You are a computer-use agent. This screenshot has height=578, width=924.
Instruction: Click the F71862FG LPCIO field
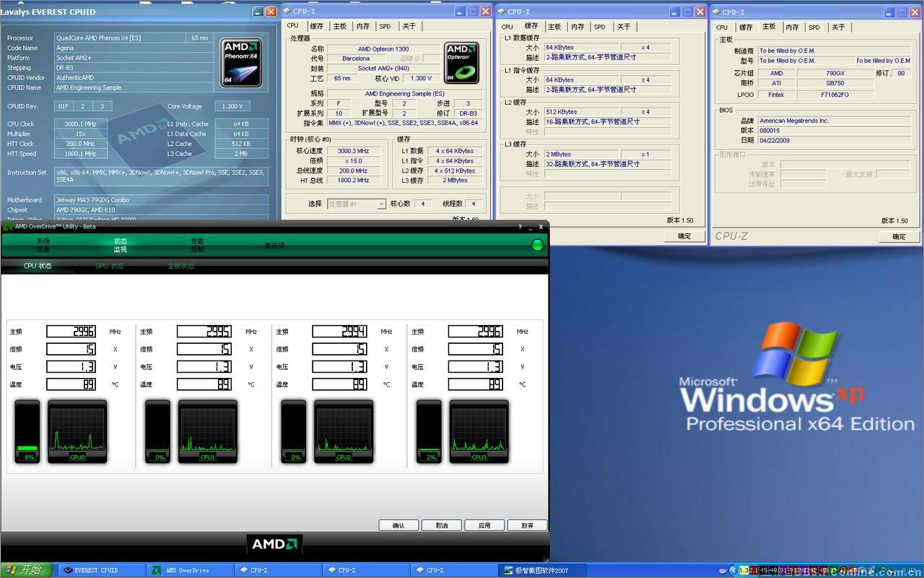pos(835,95)
